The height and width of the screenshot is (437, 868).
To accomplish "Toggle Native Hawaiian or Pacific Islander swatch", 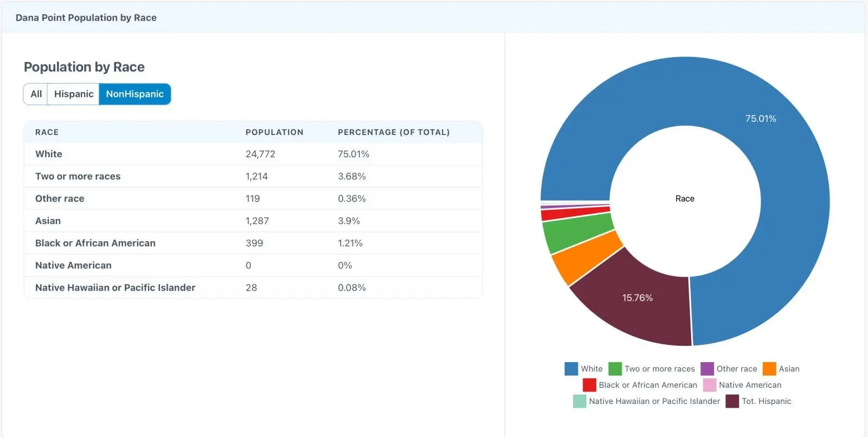I will point(579,401).
